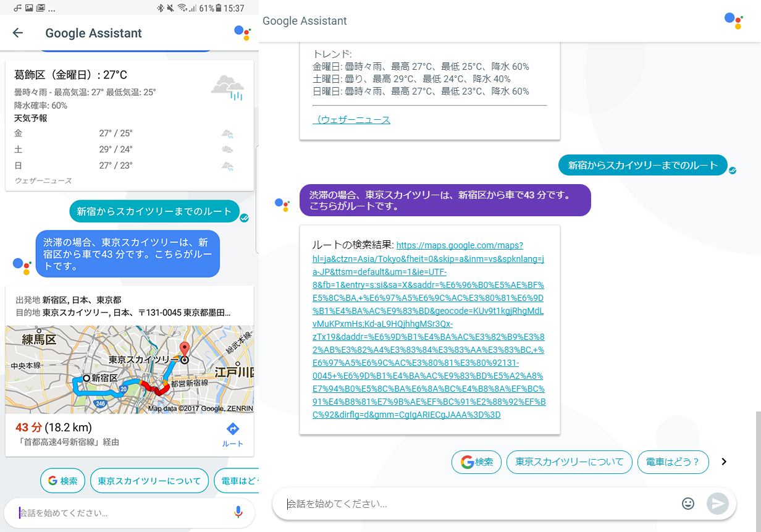Click the purple 渋滞の場合 reply bubble on desktop
Image resolution: width=761 pixels, height=532 pixels.
[445, 200]
